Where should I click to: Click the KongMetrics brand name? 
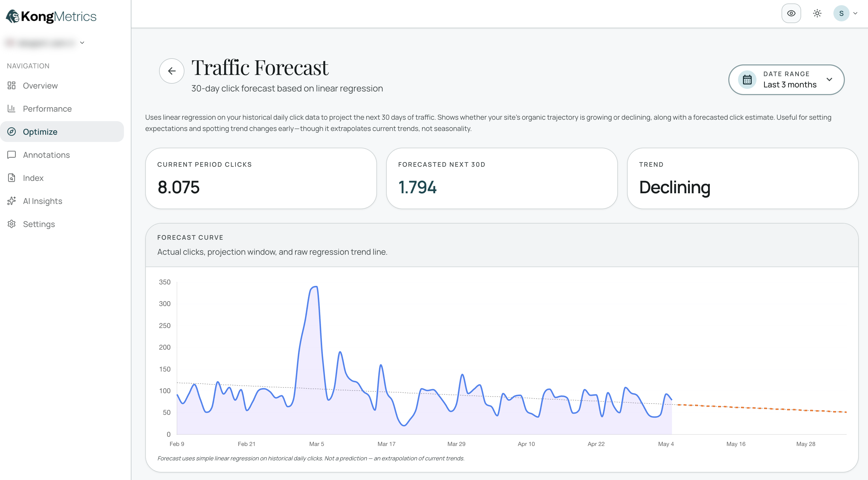click(x=59, y=16)
